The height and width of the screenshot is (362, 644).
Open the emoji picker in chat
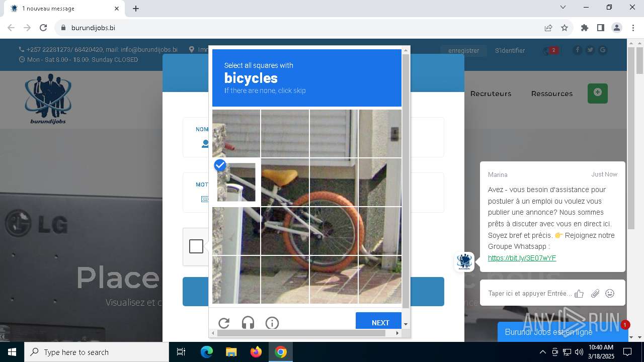[x=610, y=293]
